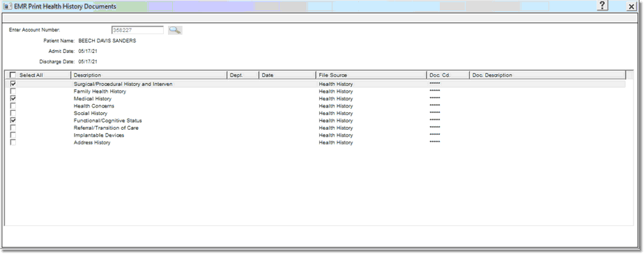The image size is (644, 254).
Task: Click the Discharge Date value 05/17/21
Action: pyautogui.click(x=88, y=61)
